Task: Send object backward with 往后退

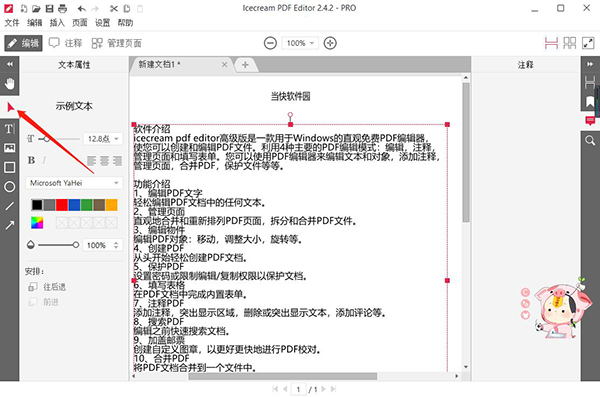Action: (47, 287)
